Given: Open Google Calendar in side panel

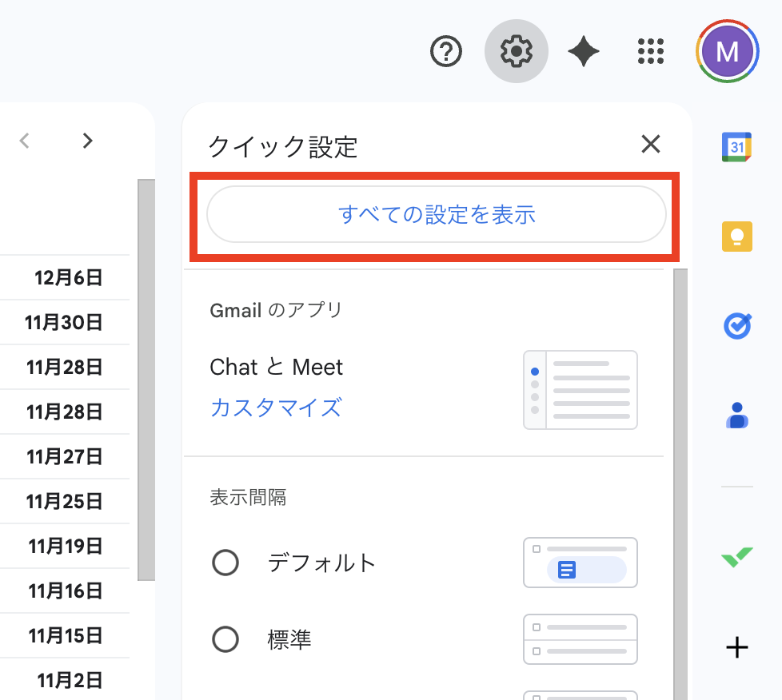Looking at the screenshot, I should click(736, 147).
